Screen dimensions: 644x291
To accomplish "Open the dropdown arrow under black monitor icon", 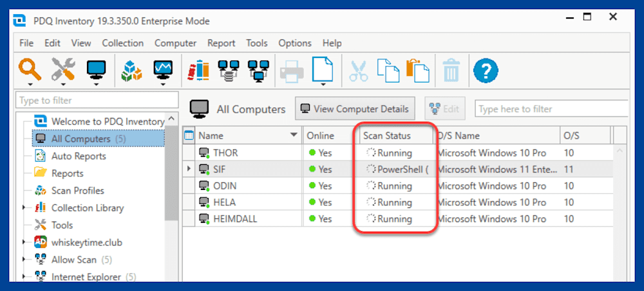I will [96, 84].
